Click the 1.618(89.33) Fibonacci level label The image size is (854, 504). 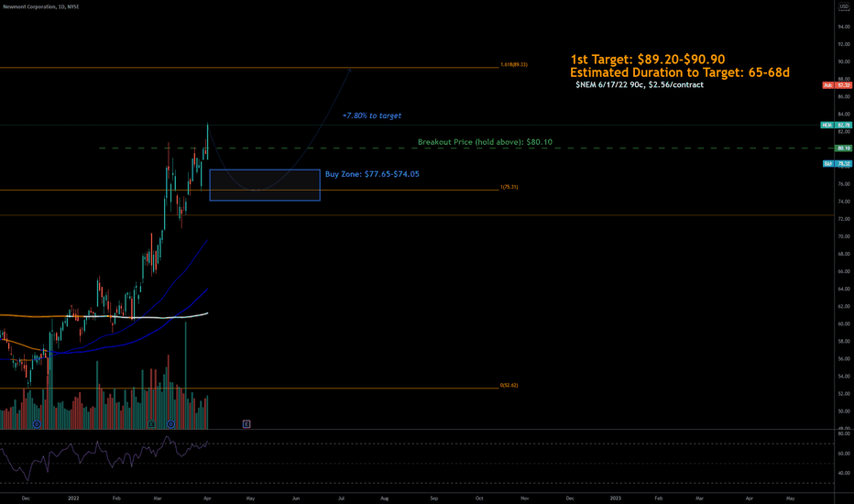point(514,65)
